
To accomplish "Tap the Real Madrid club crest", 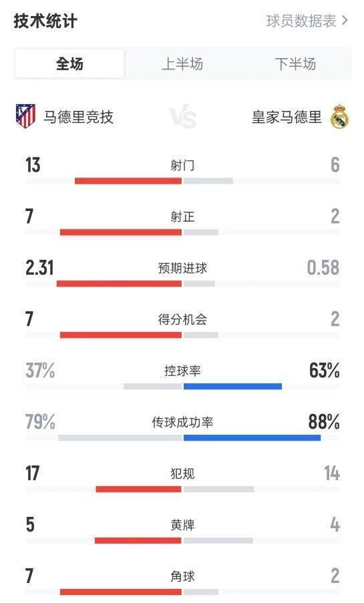I will 340,116.
